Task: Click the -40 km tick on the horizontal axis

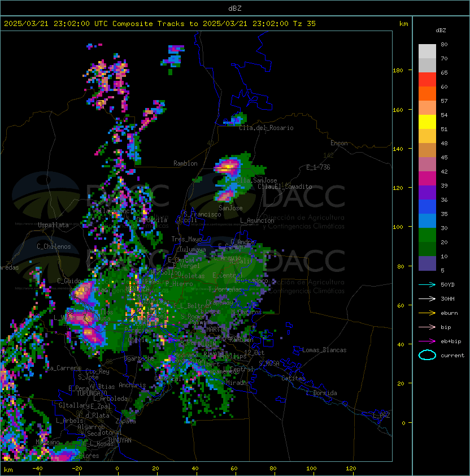Action: pos(37,469)
